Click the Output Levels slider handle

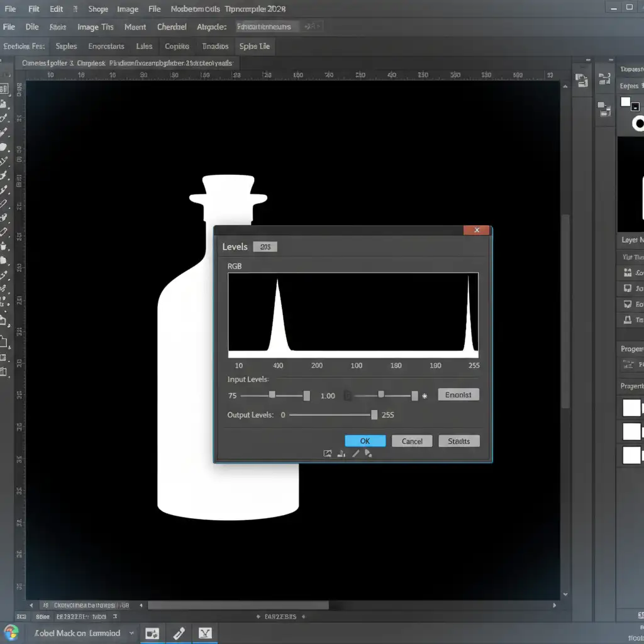(x=374, y=414)
